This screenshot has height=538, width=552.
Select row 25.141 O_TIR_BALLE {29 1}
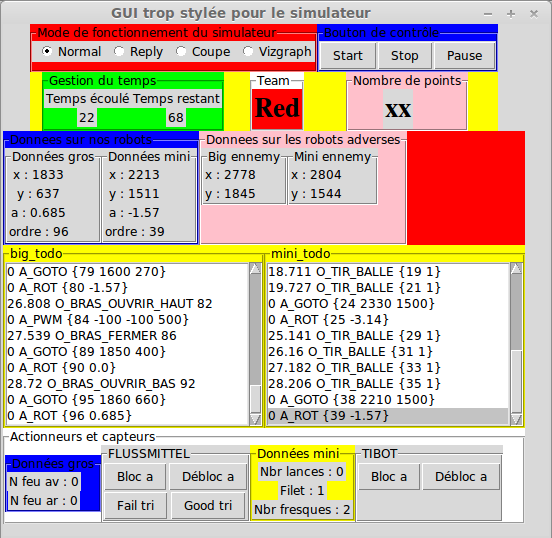pos(388,336)
